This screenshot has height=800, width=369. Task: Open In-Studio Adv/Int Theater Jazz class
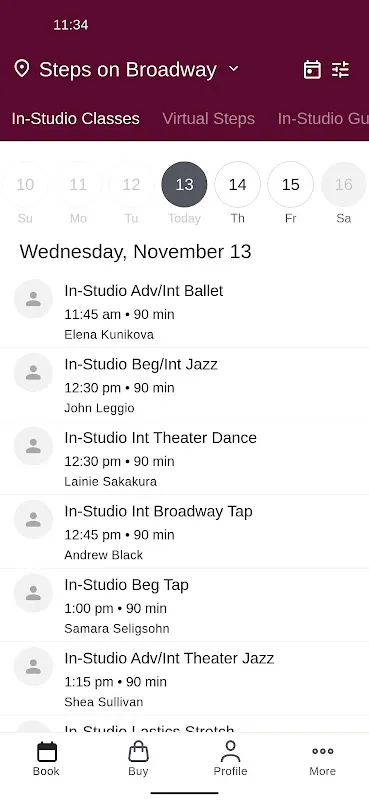coord(184,679)
